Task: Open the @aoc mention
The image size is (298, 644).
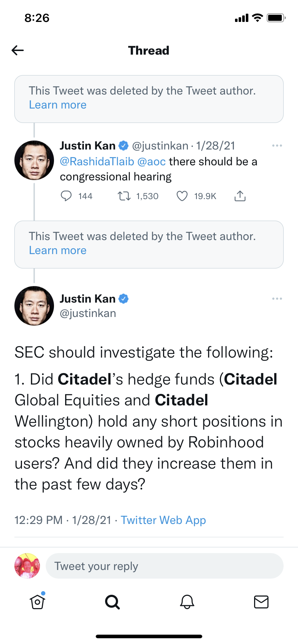Action: [x=152, y=162]
